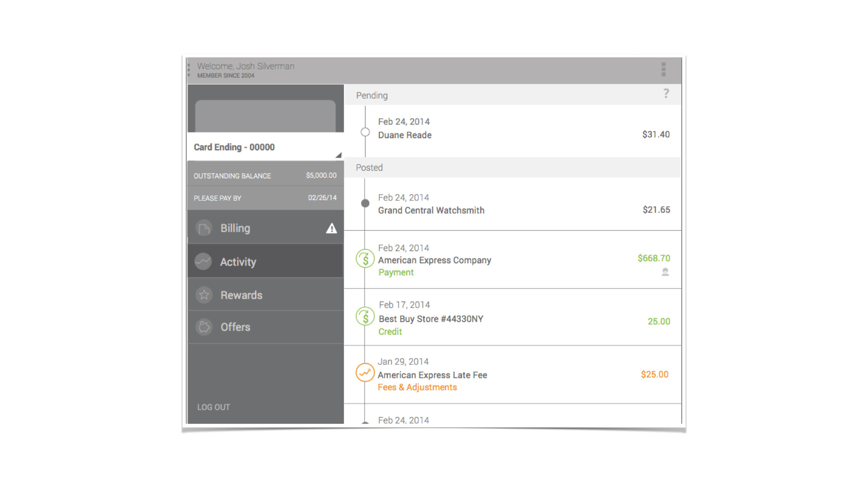Click the Offers piggy bank icon
The image size is (868, 488).
tap(204, 327)
